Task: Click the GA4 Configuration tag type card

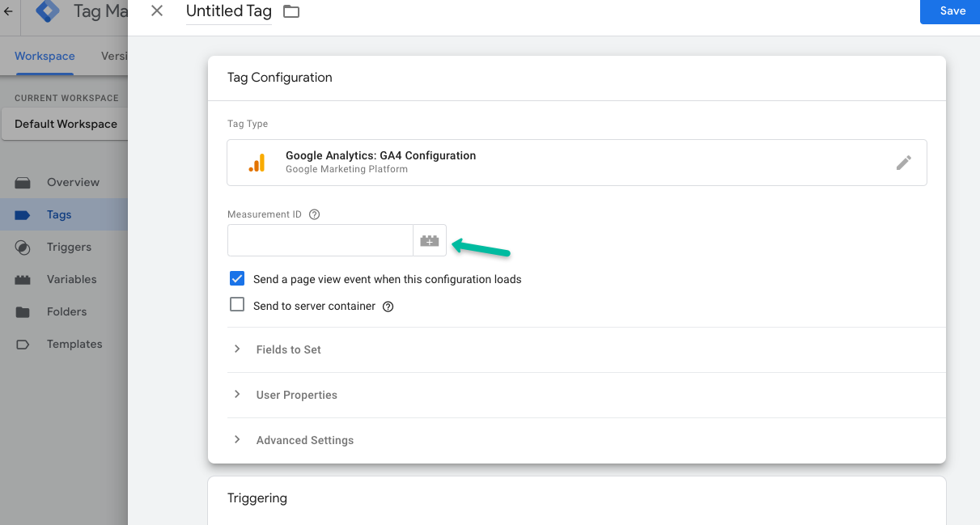Action: coord(576,162)
